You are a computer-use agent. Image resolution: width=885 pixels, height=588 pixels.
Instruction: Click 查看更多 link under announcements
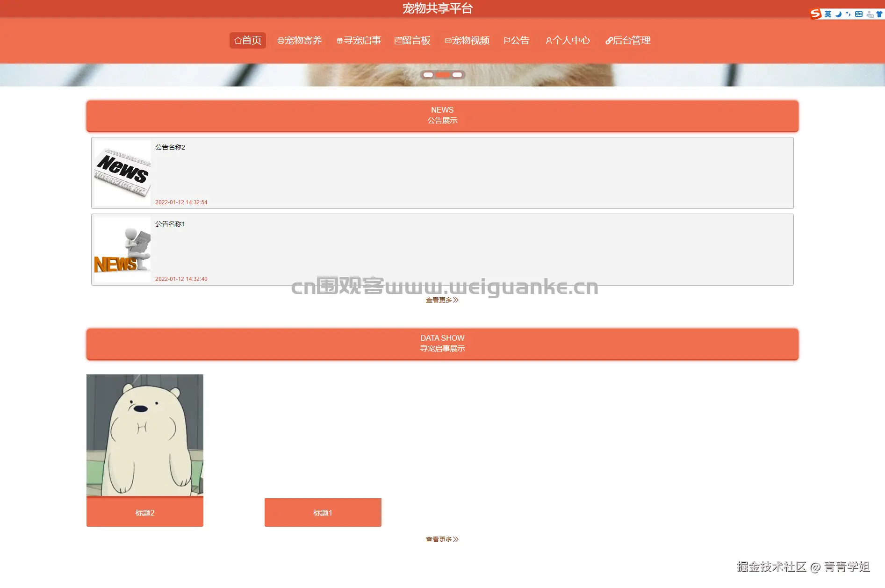tap(442, 301)
